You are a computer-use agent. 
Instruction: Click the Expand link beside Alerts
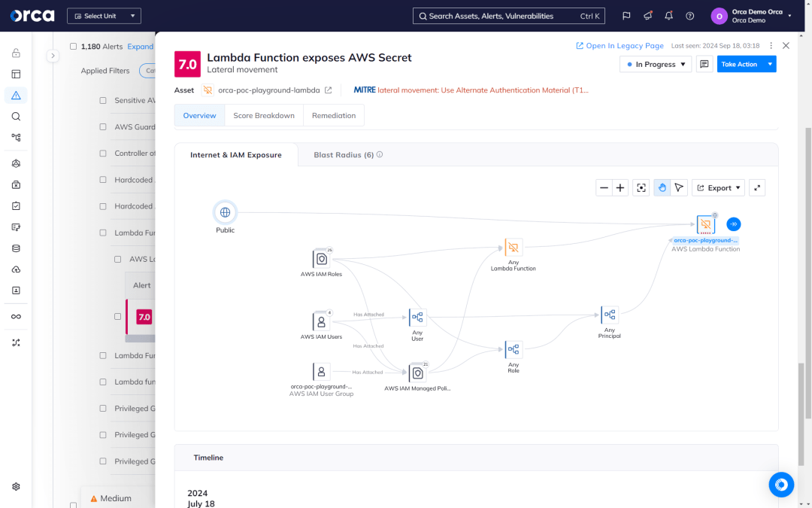(141, 47)
